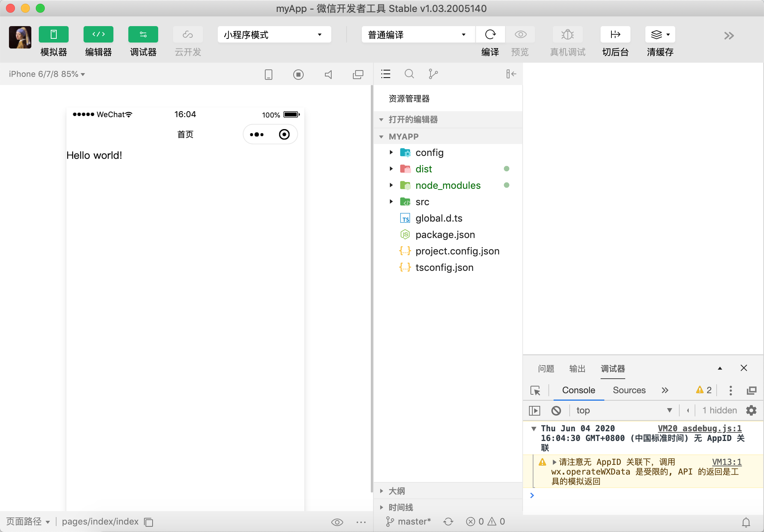Toggle the editor panel button
This screenshot has height=532, width=764.
[x=98, y=35]
